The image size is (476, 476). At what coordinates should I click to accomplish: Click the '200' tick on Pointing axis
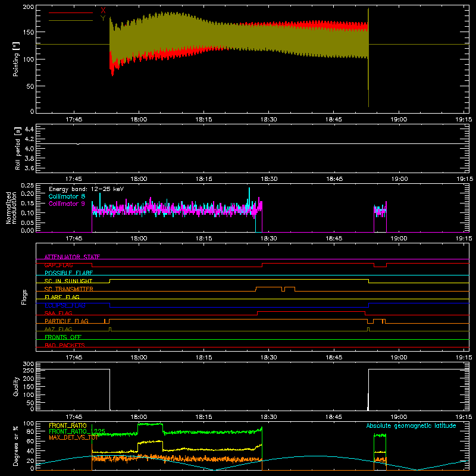(28, 7)
